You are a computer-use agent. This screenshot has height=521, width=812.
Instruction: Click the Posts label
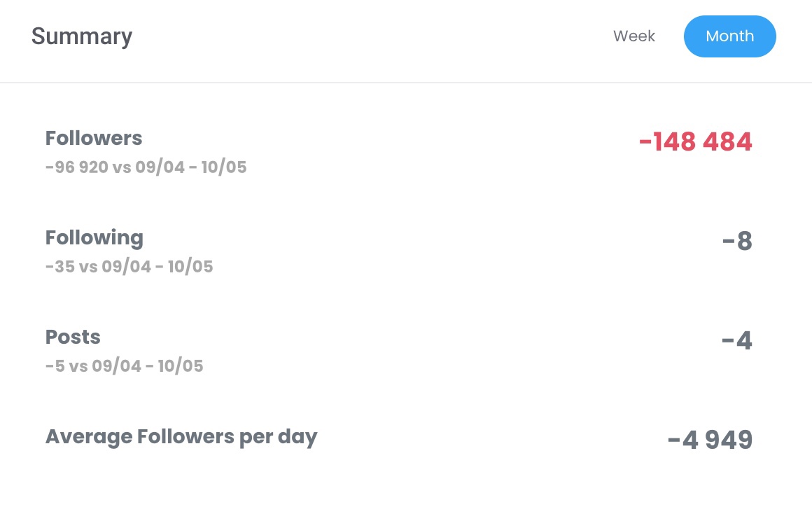[x=73, y=338]
